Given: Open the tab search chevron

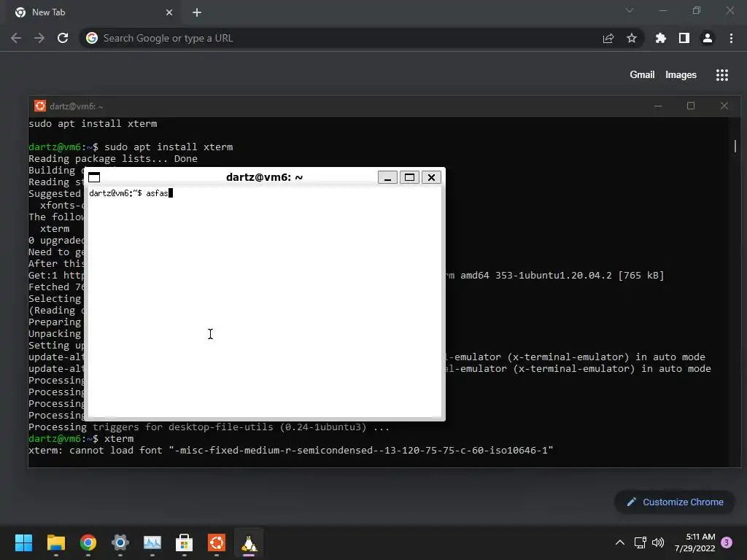Looking at the screenshot, I should (x=630, y=10).
